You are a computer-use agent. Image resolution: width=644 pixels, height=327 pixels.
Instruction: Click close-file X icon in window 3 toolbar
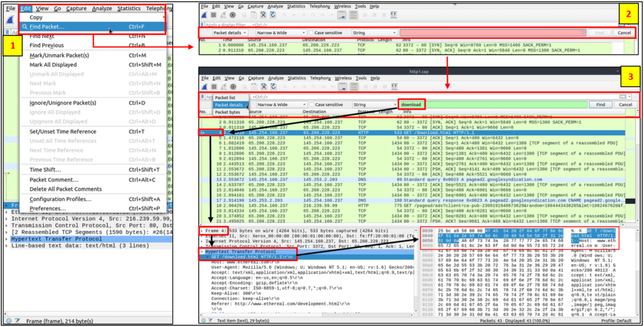pos(264,87)
